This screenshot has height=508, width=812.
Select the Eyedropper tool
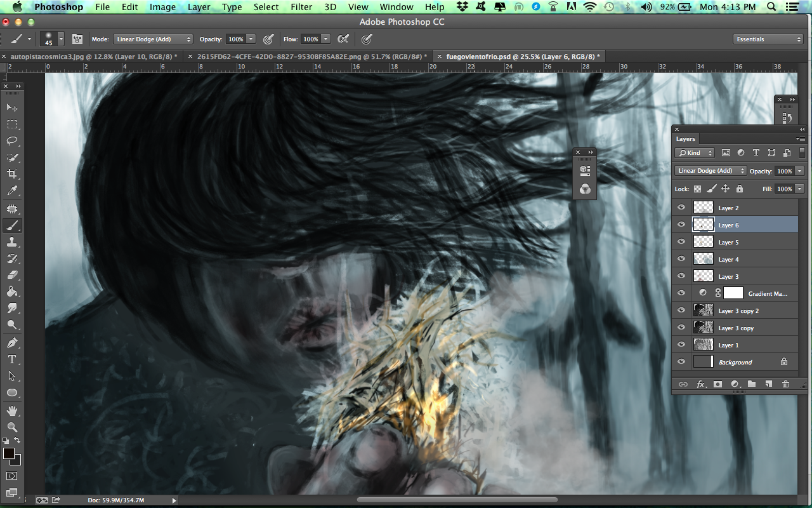(12, 190)
